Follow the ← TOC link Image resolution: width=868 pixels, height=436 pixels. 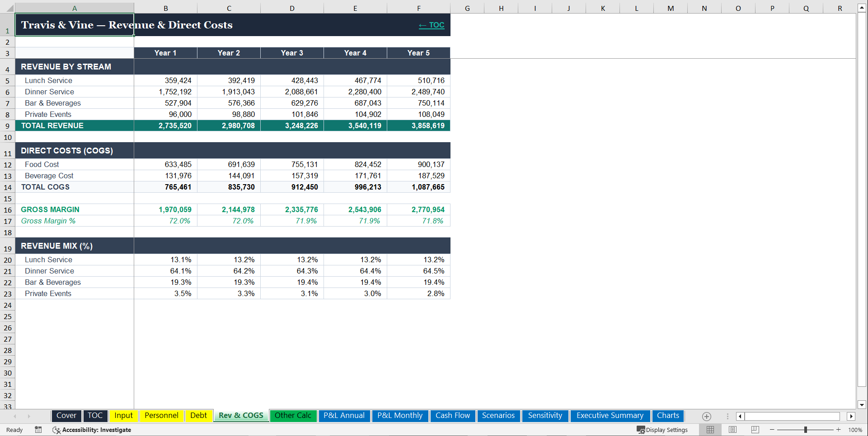point(432,25)
